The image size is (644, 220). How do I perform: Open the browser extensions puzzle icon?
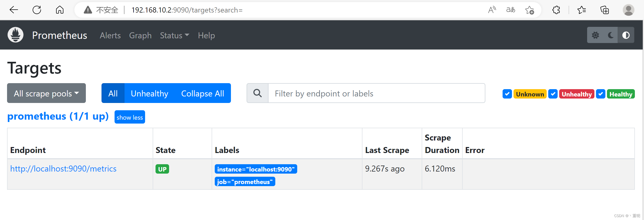(x=556, y=10)
